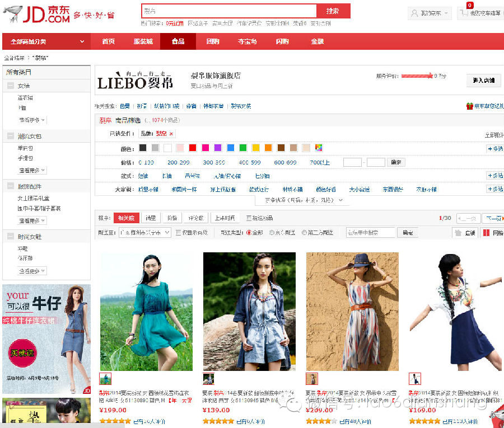Select small thumbnail under striped dress
Image resolution: width=504 pixels, height=428 pixels.
[x=311, y=379]
